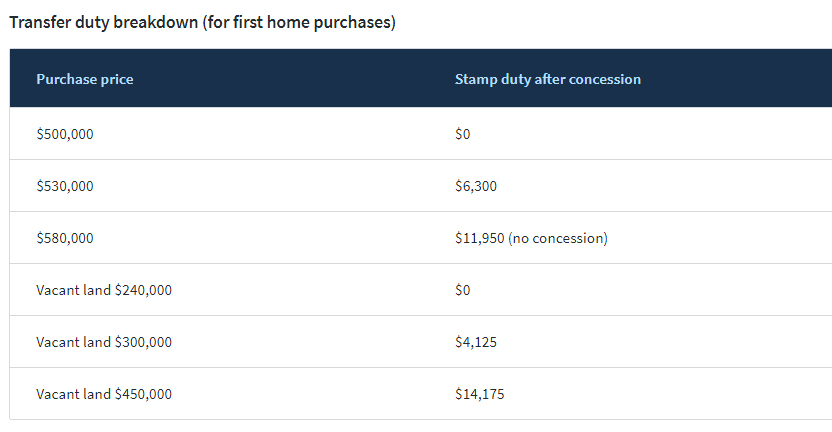832x432 pixels.
Task: Click the word 'concession' in the column header
Action: [x=605, y=79]
